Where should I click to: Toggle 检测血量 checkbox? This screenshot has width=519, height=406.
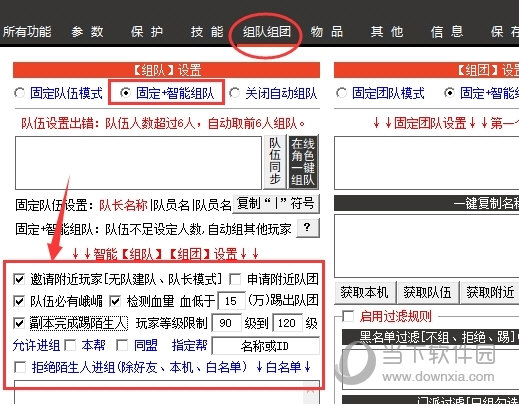[x=115, y=301]
